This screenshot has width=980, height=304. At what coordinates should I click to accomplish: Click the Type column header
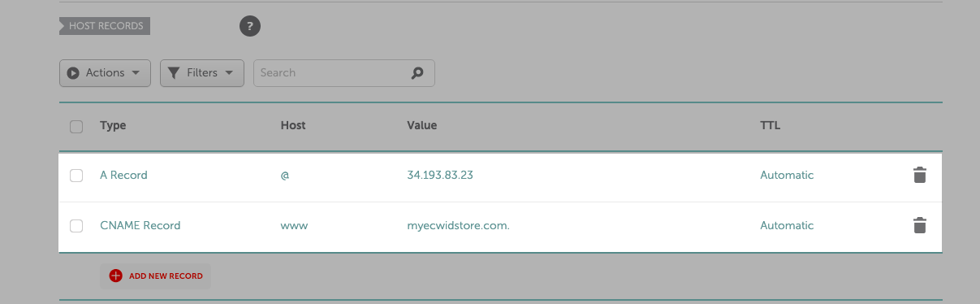click(113, 126)
